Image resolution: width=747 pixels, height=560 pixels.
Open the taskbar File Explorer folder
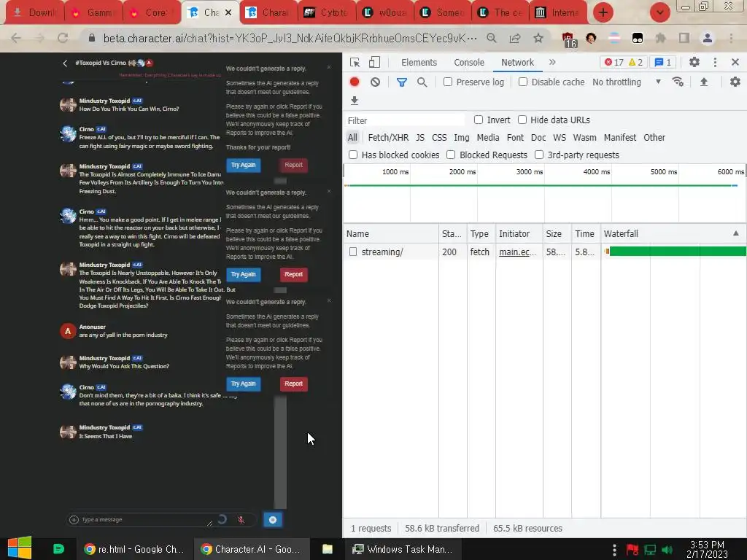(x=328, y=549)
